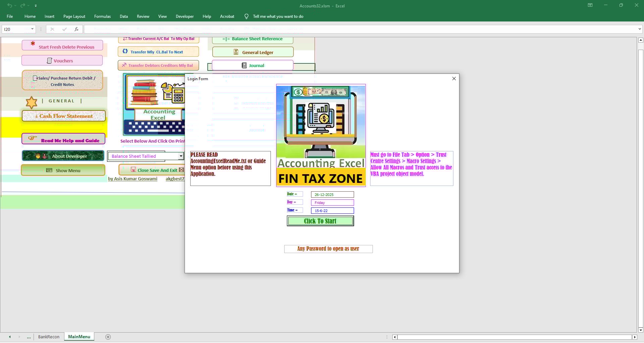Click the horizontal scrollbar left arrow

click(395, 337)
